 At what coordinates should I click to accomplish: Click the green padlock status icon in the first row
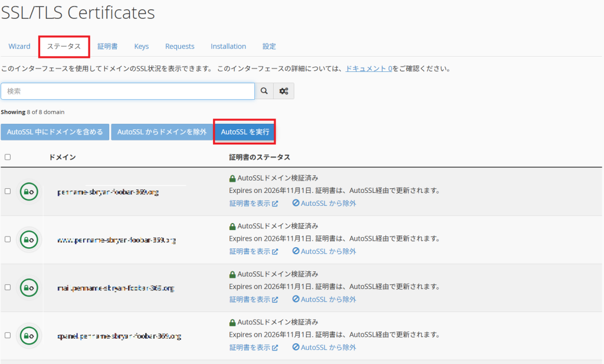(232, 178)
